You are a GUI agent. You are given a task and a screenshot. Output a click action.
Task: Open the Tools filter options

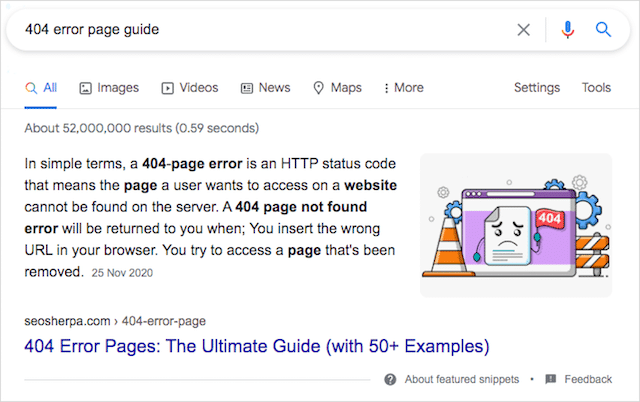coord(596,88)
